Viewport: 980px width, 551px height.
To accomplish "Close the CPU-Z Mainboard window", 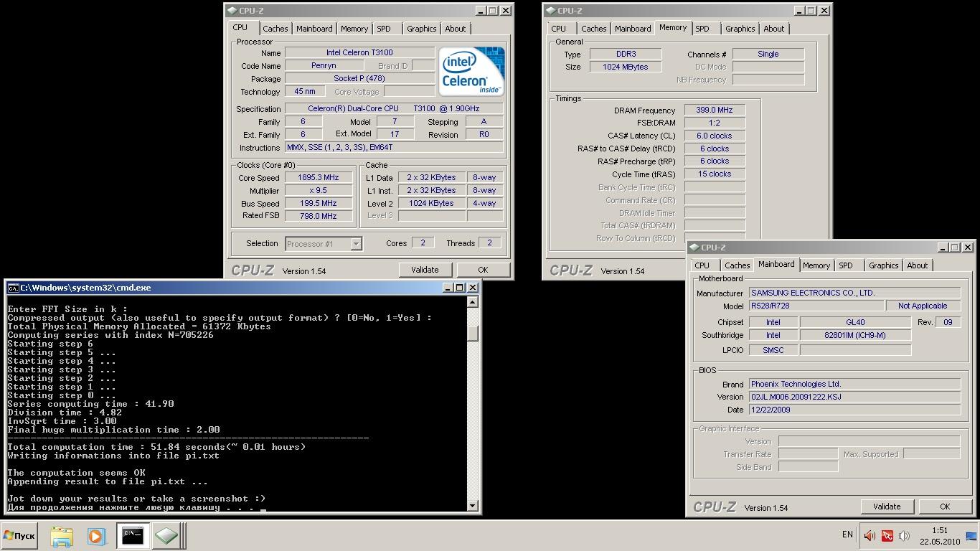I will pos(967,248).
